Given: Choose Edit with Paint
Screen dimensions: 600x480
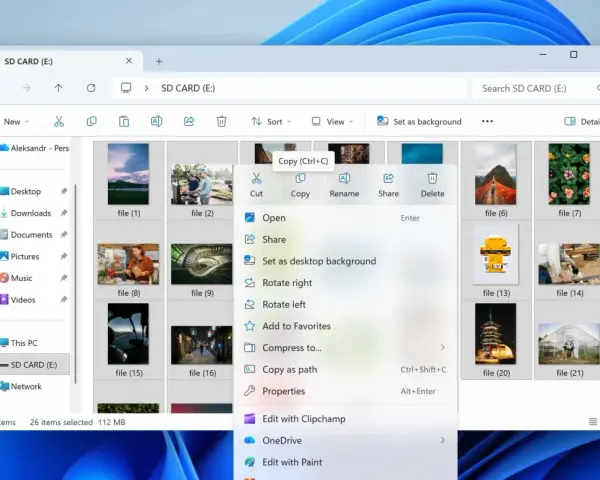Looking at the screenshot, I should [345, 462].
